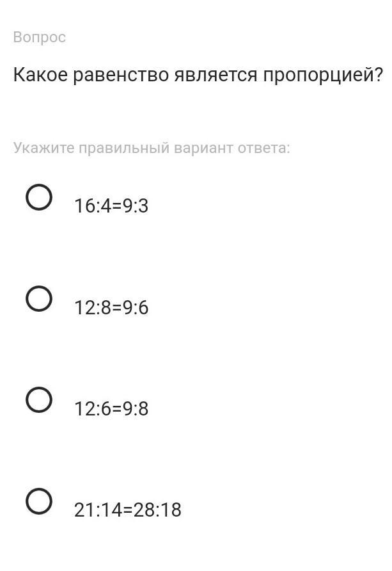Click the answer text 12:8=9:6
392x571 pixels.
(x=111, y=308)
